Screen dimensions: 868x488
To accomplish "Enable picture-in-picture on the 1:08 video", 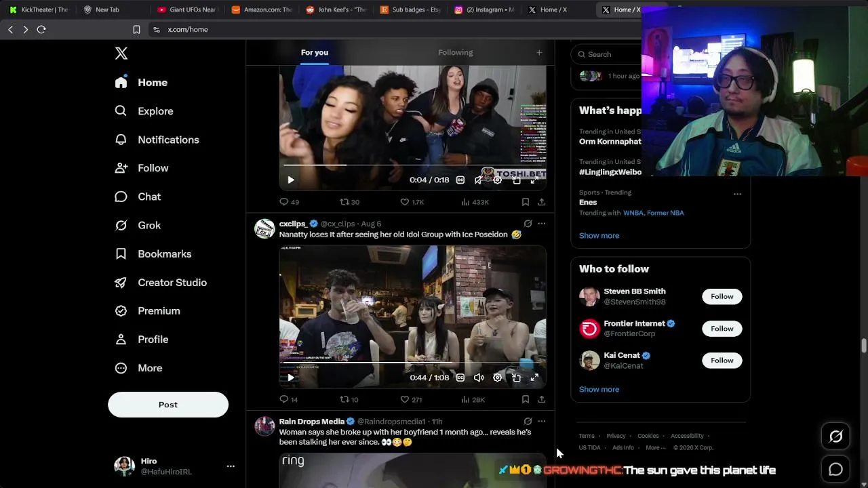I will click(x=516, y=378).
